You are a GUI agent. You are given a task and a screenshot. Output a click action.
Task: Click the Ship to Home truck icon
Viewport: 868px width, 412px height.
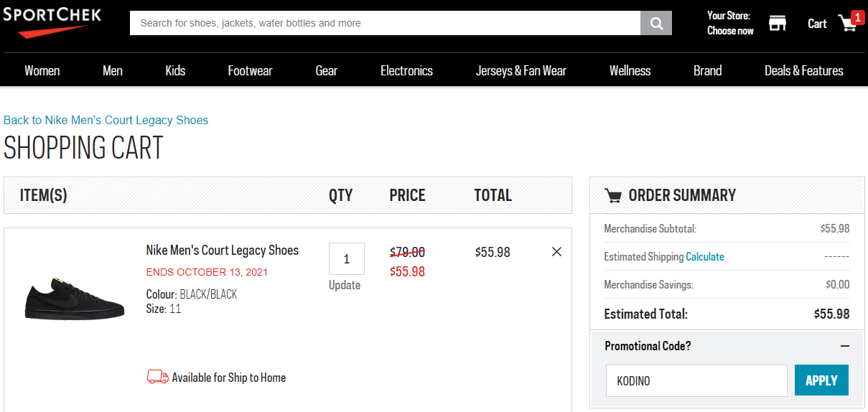click(x=158, y=377)
